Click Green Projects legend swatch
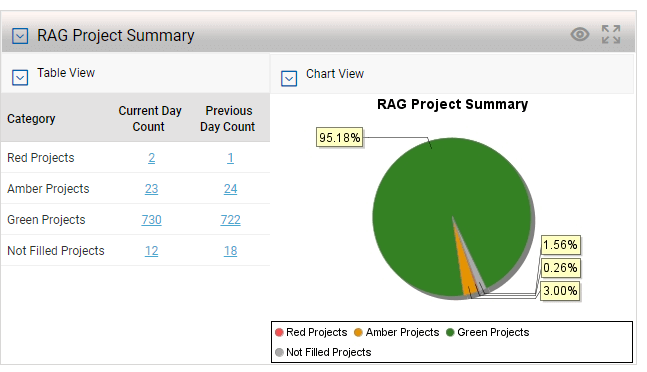Screen dimensions: 647x372 450,332
